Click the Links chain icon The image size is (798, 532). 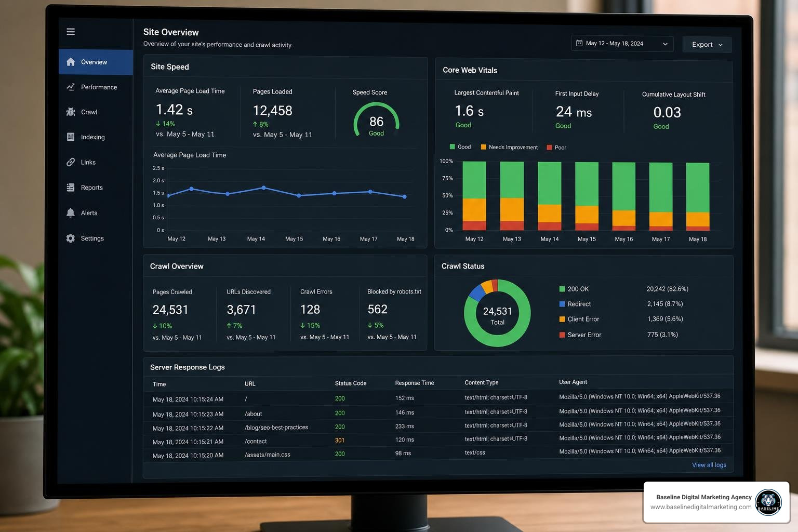click(71, 162)
